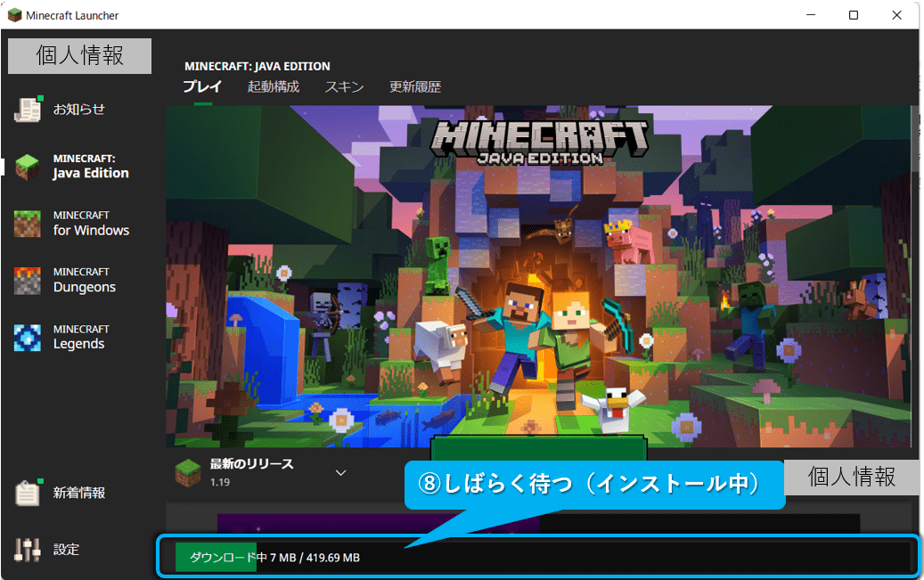Open the Minecraft Legends icon
The width and height of the screenshot is (924, 580).
(x=27, y=338)
